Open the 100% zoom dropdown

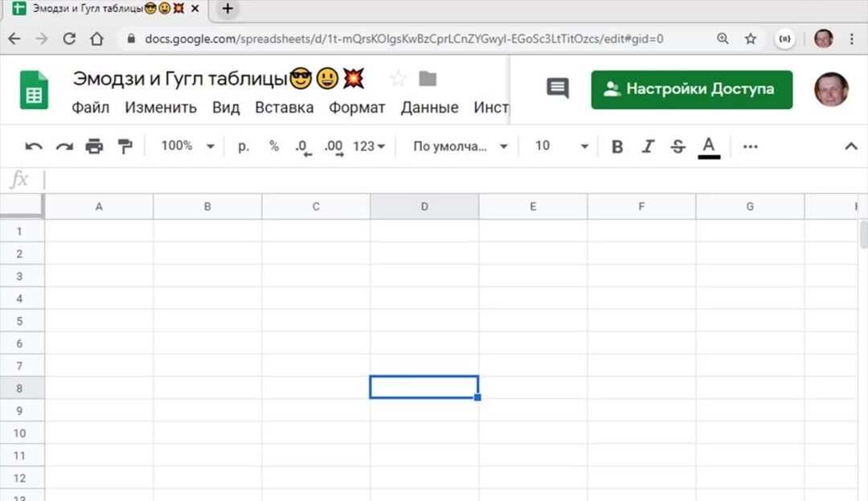(x=187, y=146)
